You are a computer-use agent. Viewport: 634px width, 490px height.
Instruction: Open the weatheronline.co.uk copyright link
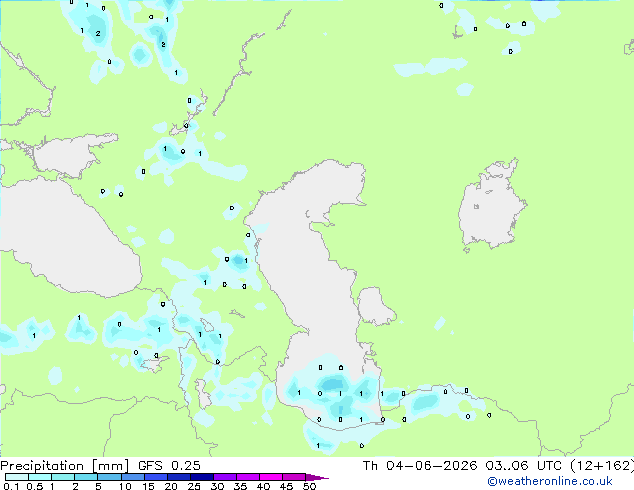coord(550,481)
